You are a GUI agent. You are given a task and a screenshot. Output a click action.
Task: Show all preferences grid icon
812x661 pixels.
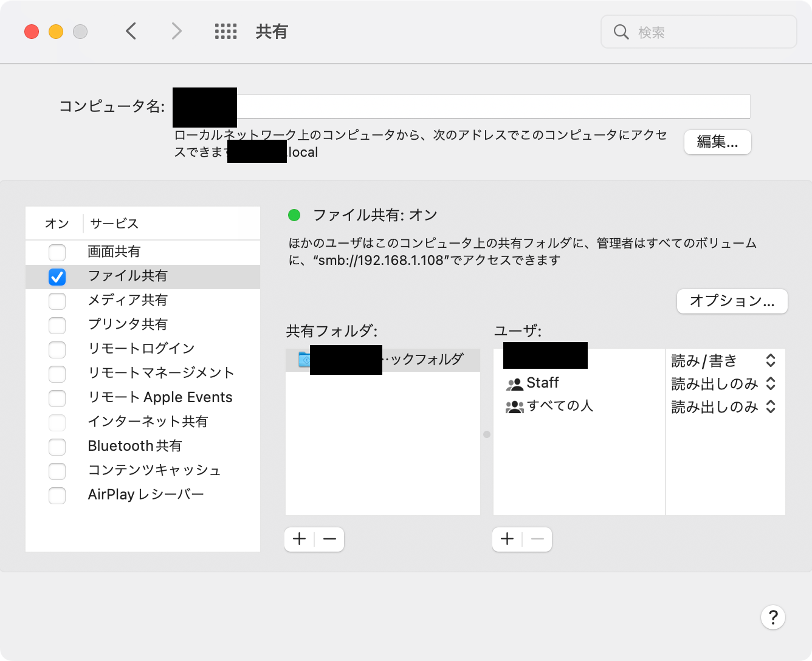(225, 32)
